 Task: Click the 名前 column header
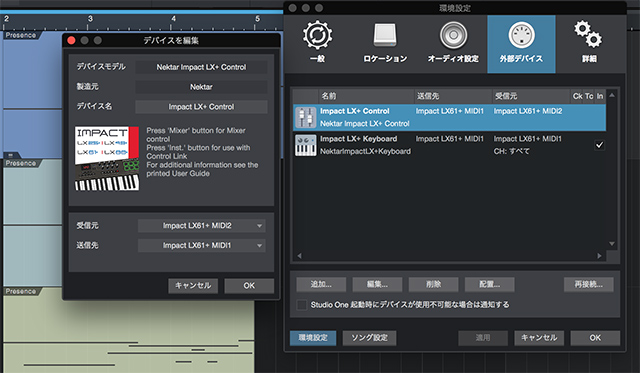point(366,96)
